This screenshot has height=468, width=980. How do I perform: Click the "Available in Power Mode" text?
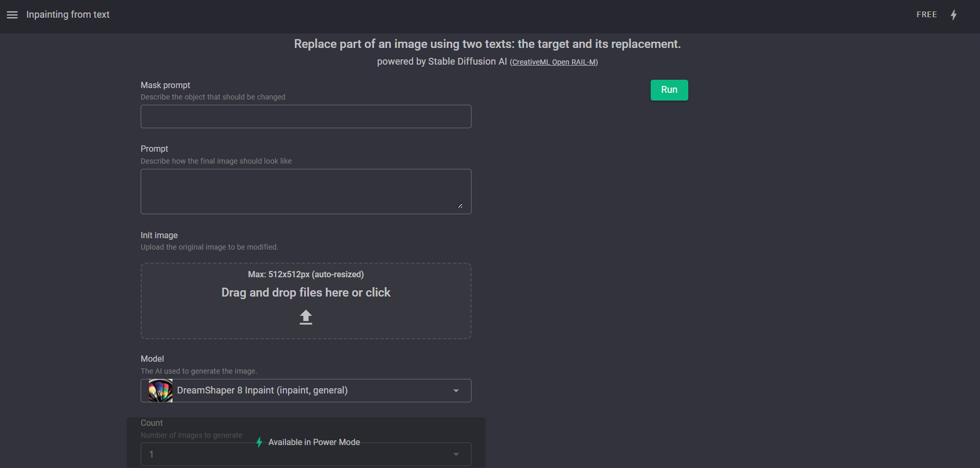click(x=314, y=442)
